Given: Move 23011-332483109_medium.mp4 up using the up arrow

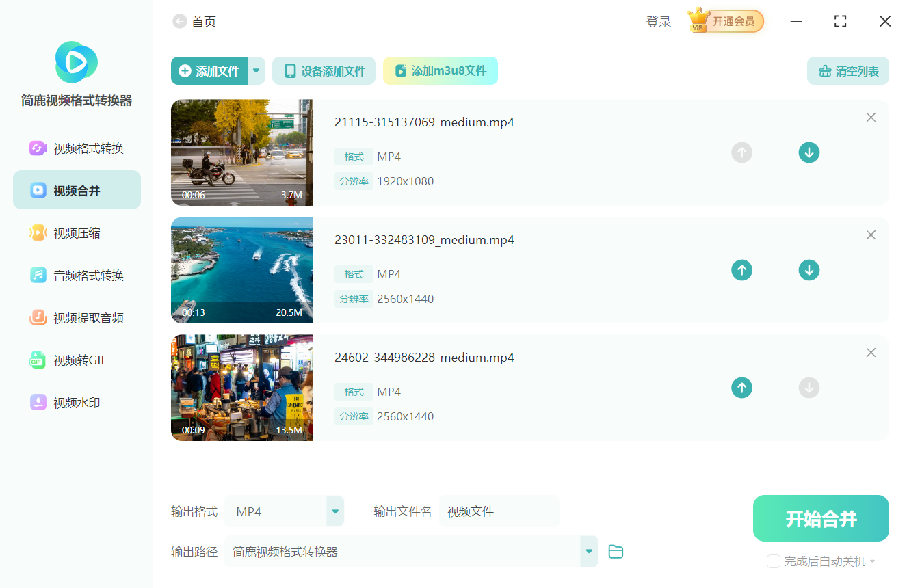Looking at the screenshot, I should pyautogui.click(x=741, y=270).
